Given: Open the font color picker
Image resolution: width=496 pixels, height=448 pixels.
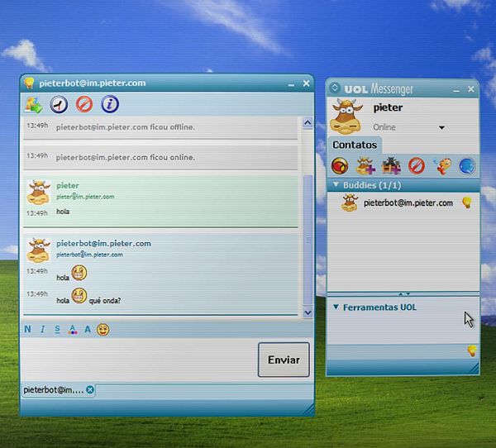Looking at the screenshot, I should pos(73,329).
